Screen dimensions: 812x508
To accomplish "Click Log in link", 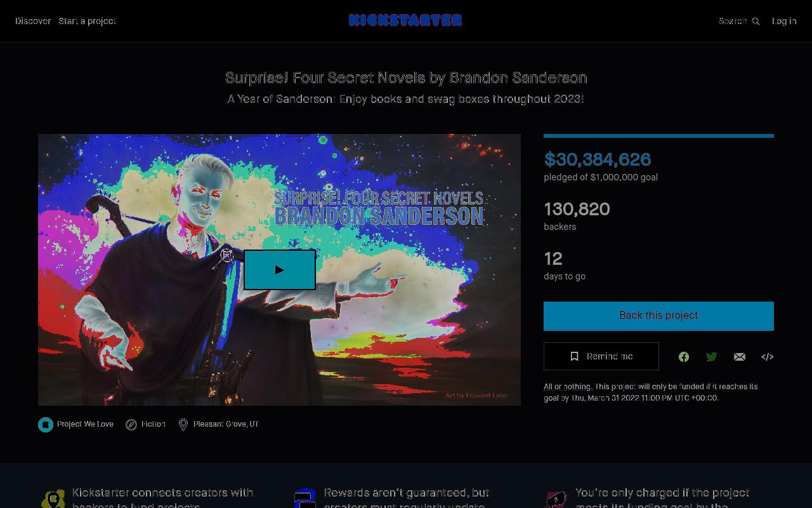I will [x=784, y=21].
